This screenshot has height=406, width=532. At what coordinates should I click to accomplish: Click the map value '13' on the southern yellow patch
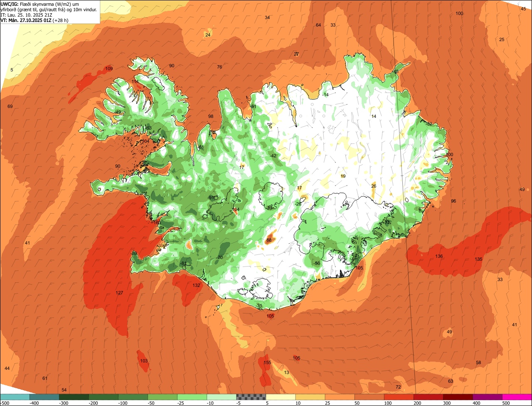coord(286,372)
